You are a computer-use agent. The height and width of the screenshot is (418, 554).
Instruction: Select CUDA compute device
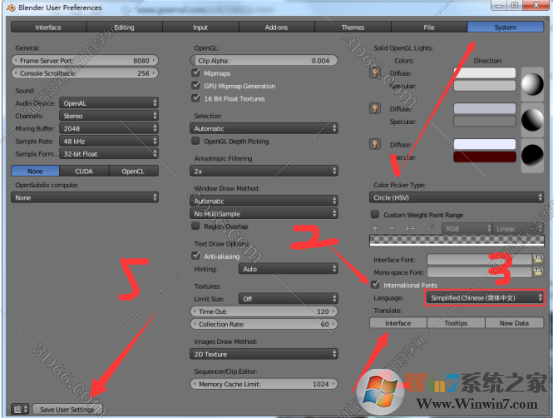[84, 171]
